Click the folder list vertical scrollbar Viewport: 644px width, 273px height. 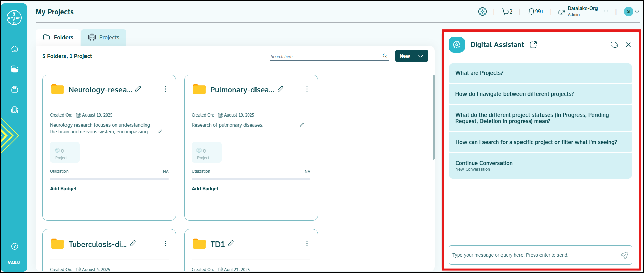[x=433, y=117]
